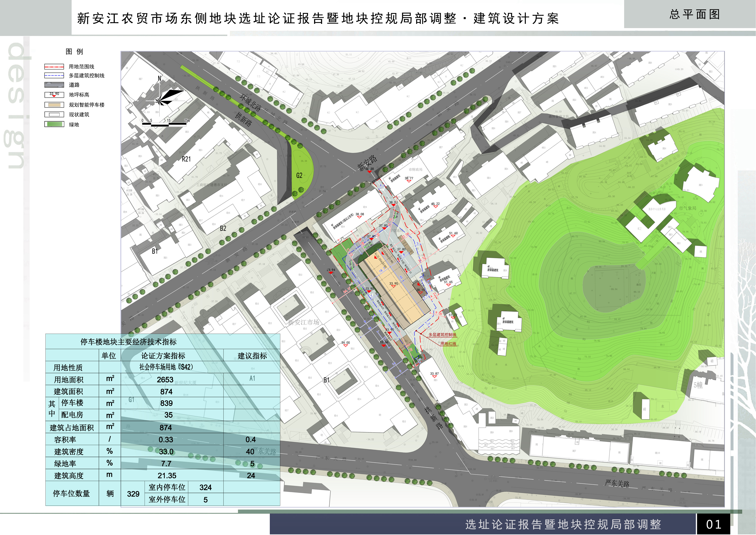Click the 室内停车位 count 324
The width and height of the screenshot is (756, 535).
point(205,488)
